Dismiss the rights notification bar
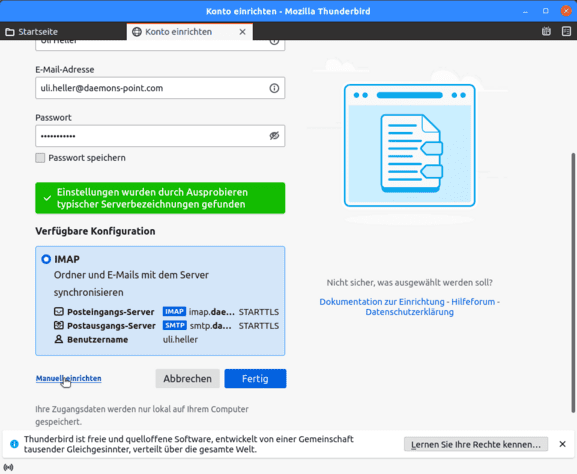This screenshot has width=577, height=474. [x=562, y=444]
